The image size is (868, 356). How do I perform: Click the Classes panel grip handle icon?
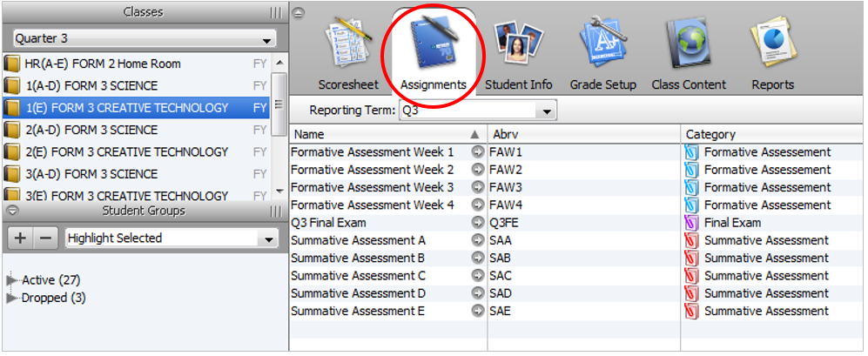coord(276,13)
